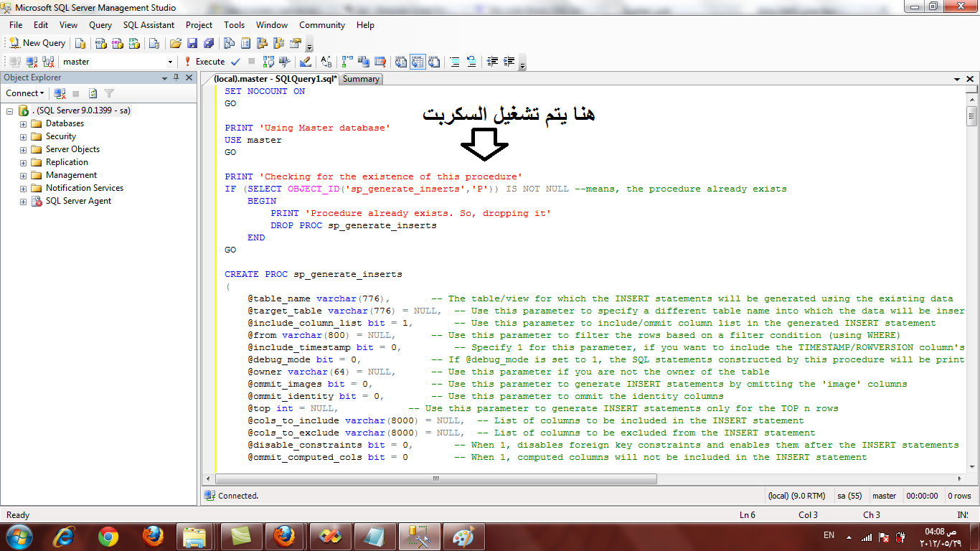980x551 pixels.
Task: Select the Notification Services tree item
Action: (x=85, y=188)
